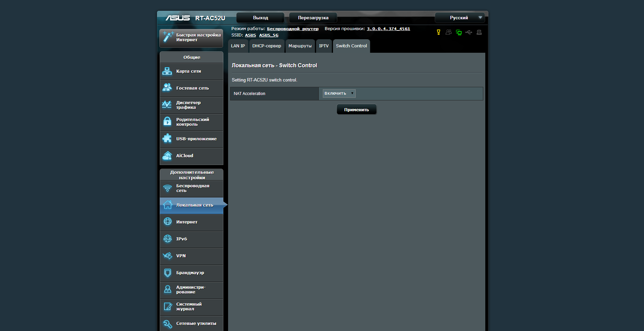Open the Беспроводная сеть wifi icon
The width and height of the screenshot is (644, 331).
[x=168, y=188]
